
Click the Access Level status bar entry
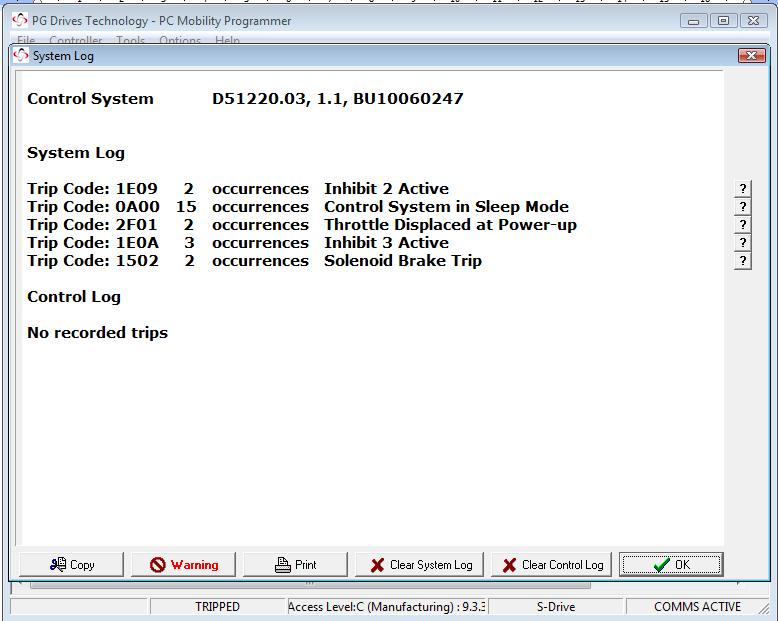click(x=387, y=607)
